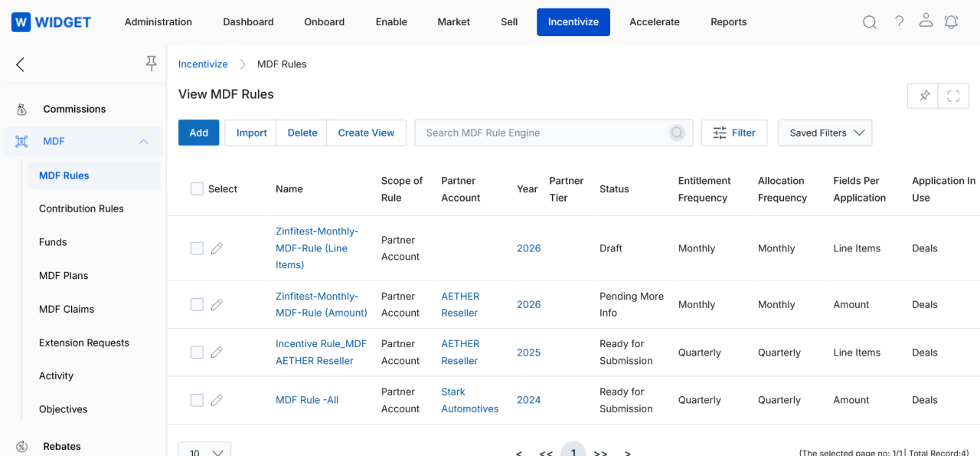Click the Rebates sidebar icon

tap(22, 447)
